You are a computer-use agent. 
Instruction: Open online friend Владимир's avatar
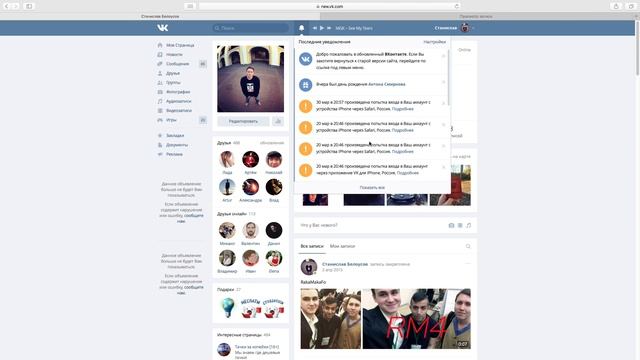click(x=227, y=258)
